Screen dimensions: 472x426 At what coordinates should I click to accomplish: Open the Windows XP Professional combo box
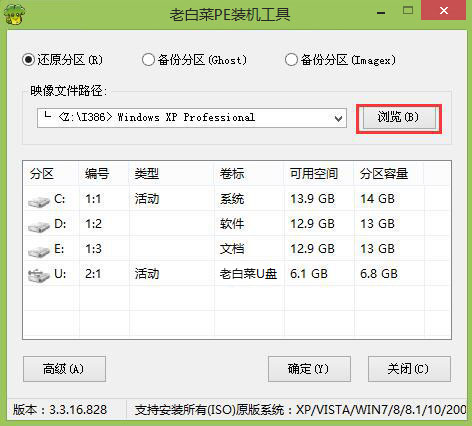pos(192,118)
